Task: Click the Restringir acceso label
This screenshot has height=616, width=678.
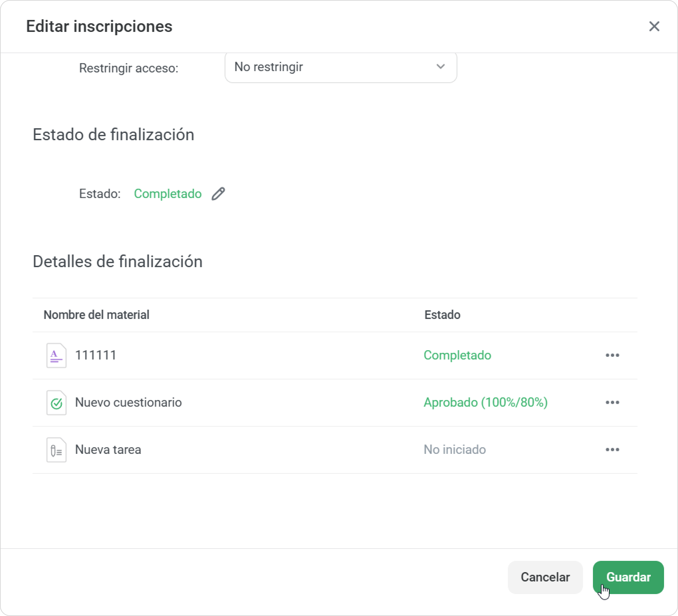Action: coord(129,68)
